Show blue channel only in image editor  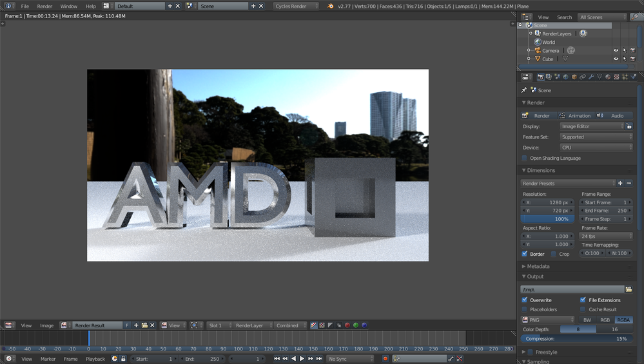(x=364, y=325)
